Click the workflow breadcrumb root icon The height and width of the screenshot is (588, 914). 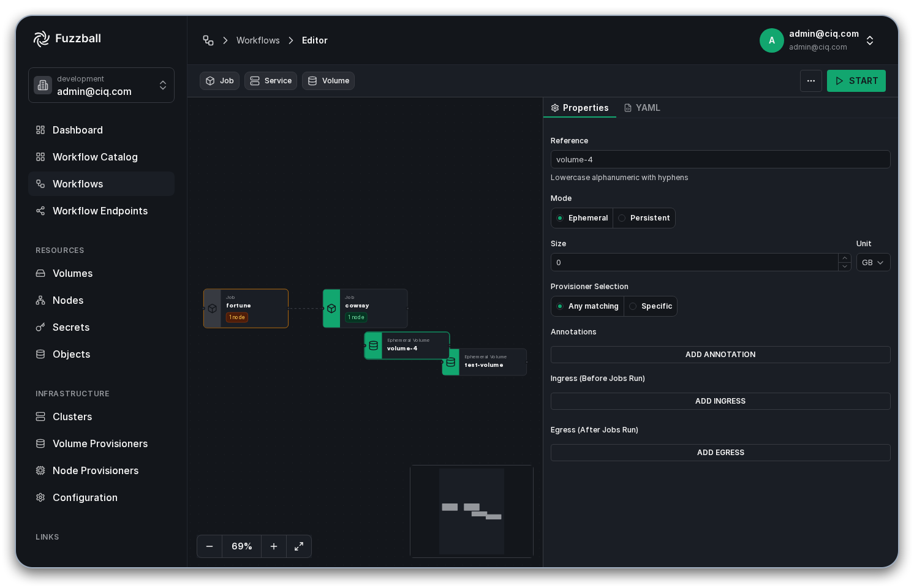(208, 40)
